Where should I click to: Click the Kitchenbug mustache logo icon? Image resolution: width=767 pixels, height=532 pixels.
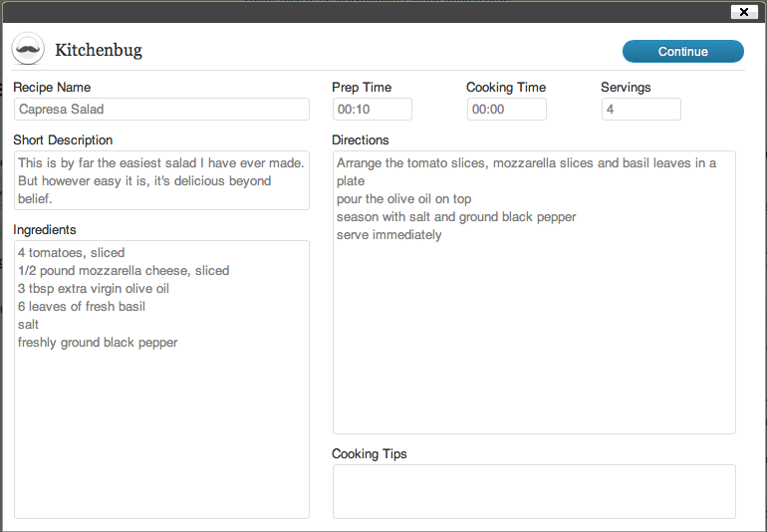pyautogui.click(x=28, y=49)
